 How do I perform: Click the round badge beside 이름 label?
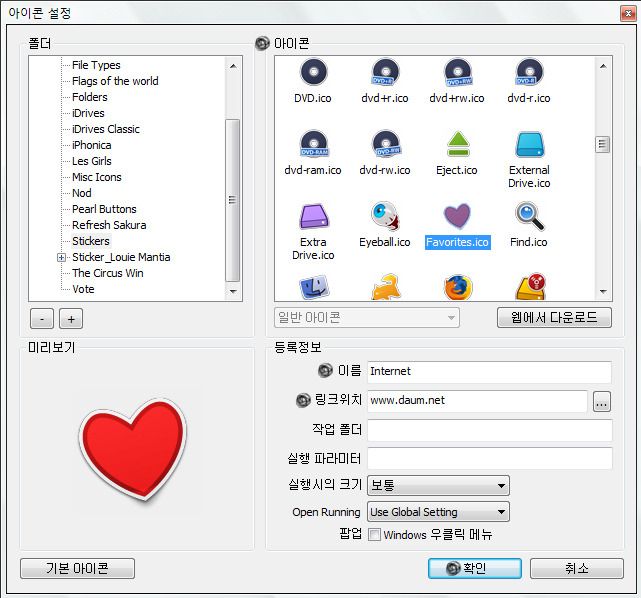point(325,370)
